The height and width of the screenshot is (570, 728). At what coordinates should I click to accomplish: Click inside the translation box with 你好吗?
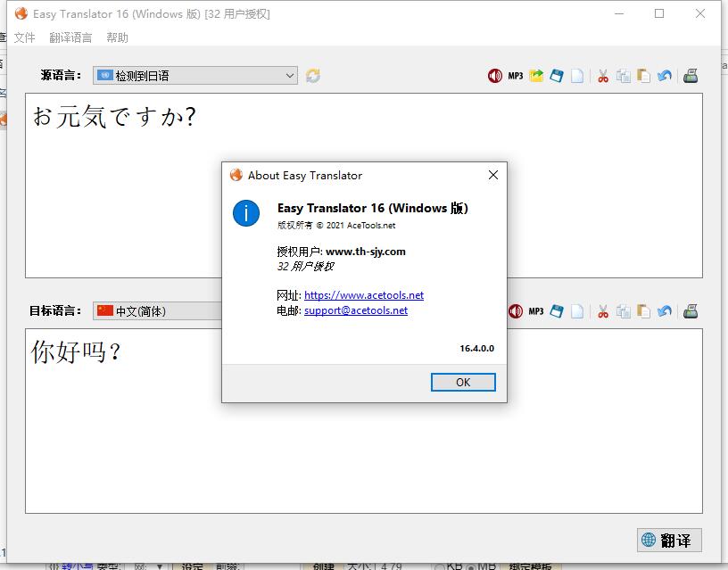pos(363,421)
